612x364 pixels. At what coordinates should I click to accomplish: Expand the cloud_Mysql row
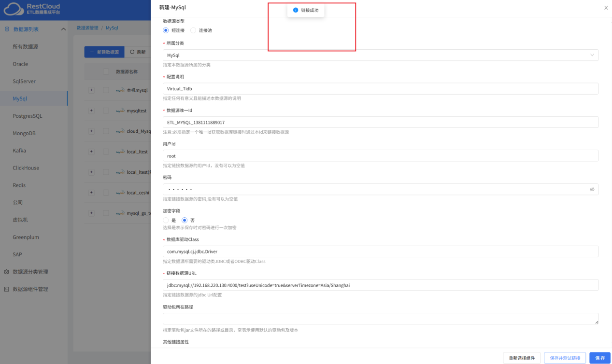[x=91, y=131]
